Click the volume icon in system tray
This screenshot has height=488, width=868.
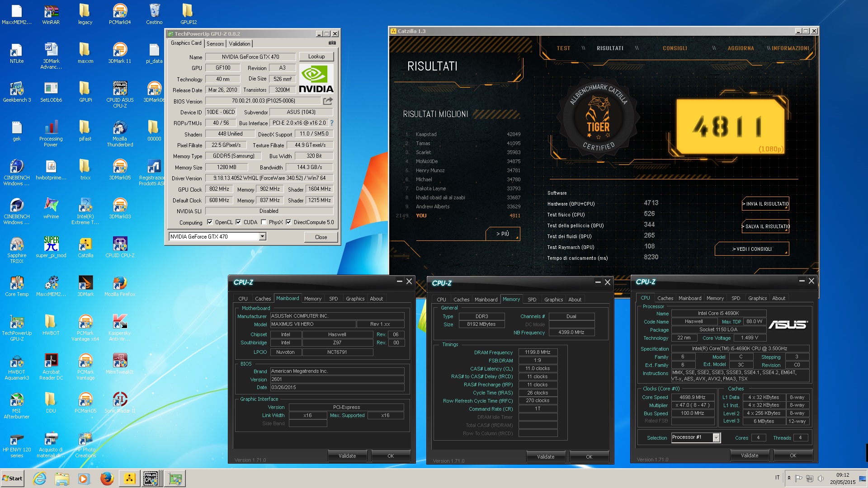[x=821, y=478]
